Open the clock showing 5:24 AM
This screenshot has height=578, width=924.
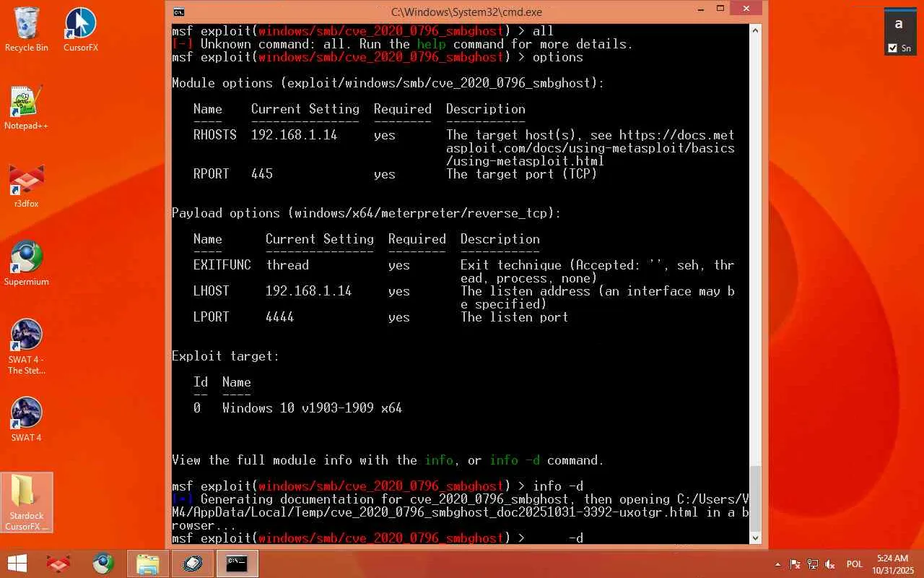tap(892, 564)
